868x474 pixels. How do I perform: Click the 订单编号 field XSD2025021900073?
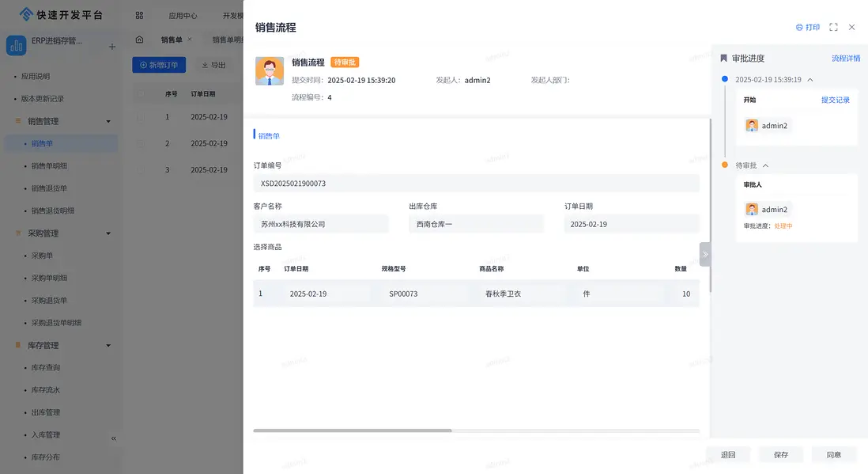coord(477,184)
